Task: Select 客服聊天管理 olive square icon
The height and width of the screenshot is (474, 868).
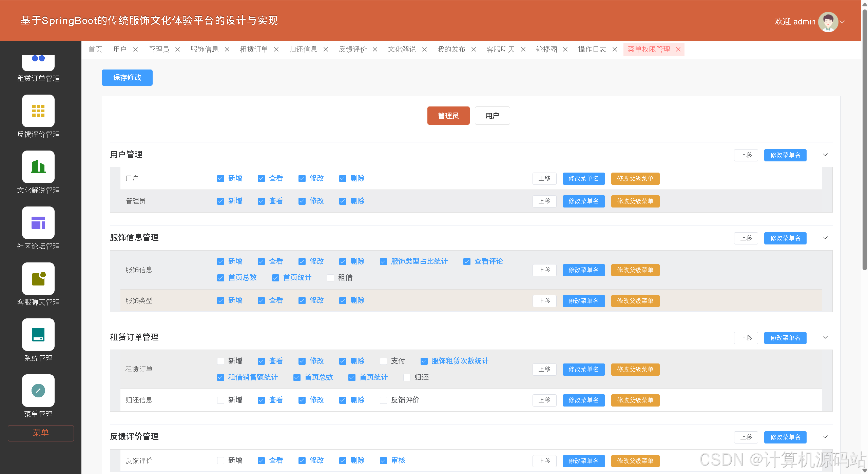Action: click(x=38, y=279)
